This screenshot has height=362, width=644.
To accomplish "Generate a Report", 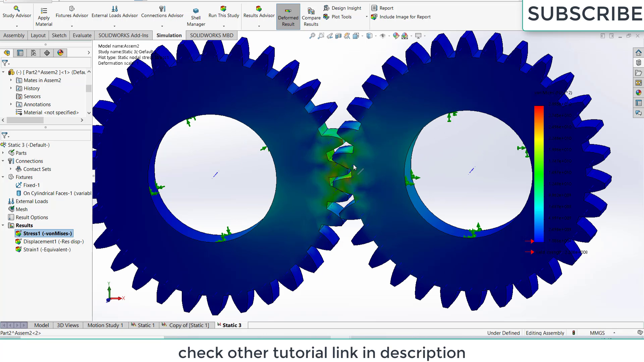I will point(382,8).
